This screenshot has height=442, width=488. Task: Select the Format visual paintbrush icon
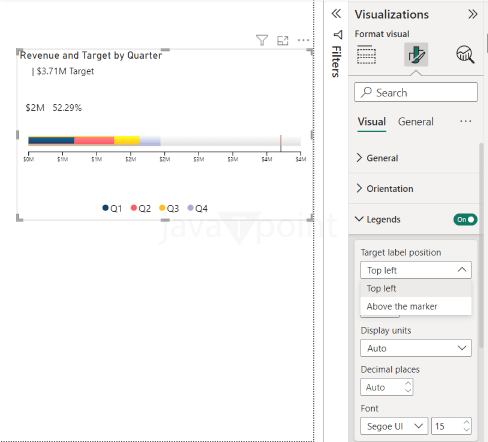(x=416, y=55)
